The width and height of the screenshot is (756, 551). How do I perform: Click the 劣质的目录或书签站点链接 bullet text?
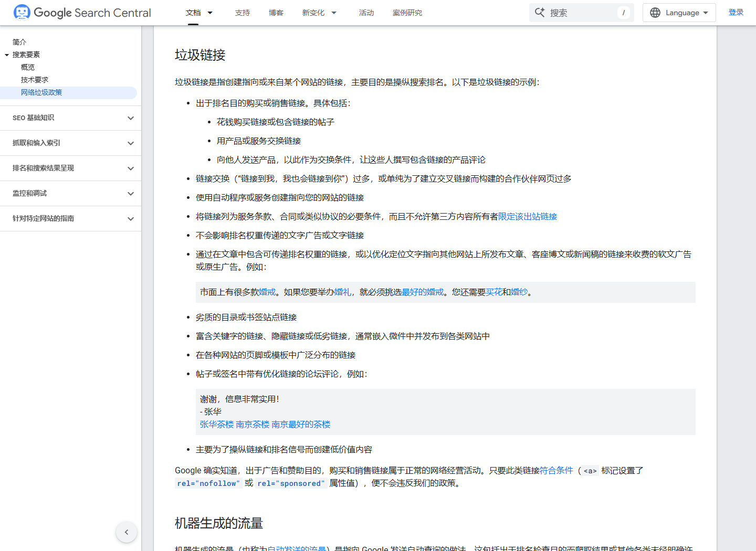(246, 317)
